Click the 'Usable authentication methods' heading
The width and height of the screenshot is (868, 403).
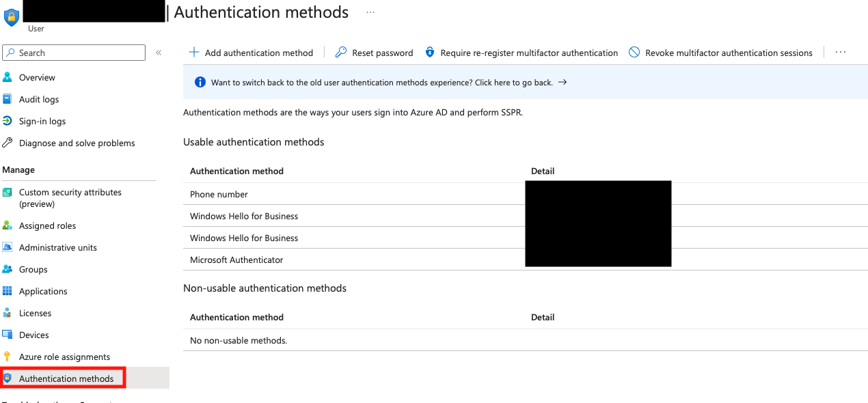click(254, 142)
